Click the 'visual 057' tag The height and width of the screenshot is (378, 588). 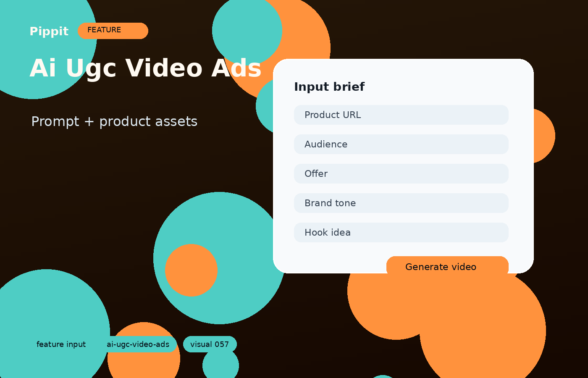(210, 344)
